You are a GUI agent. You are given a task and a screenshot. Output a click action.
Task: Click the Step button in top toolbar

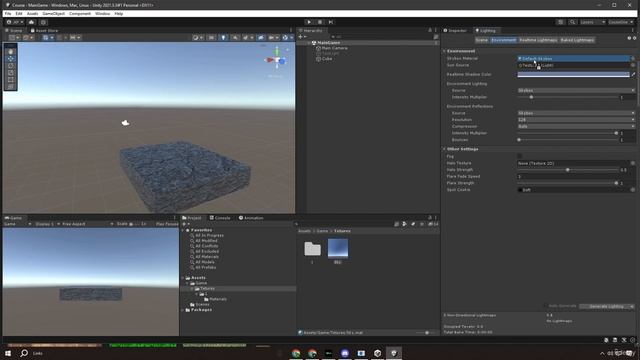(331, 22)
